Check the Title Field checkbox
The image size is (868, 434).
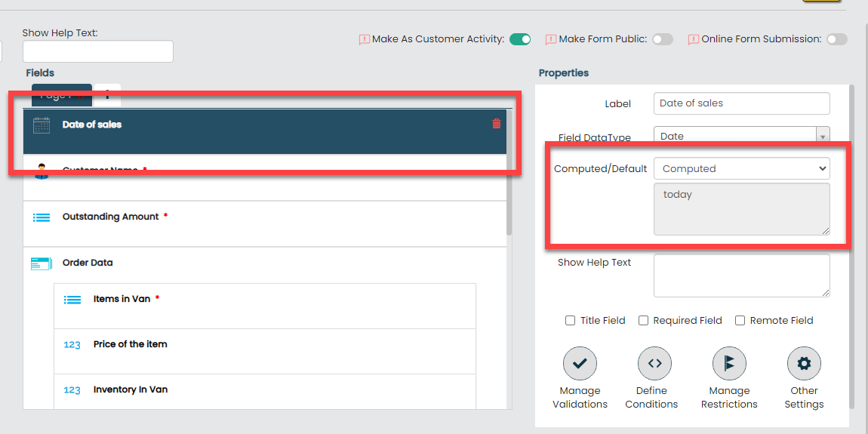571,321
